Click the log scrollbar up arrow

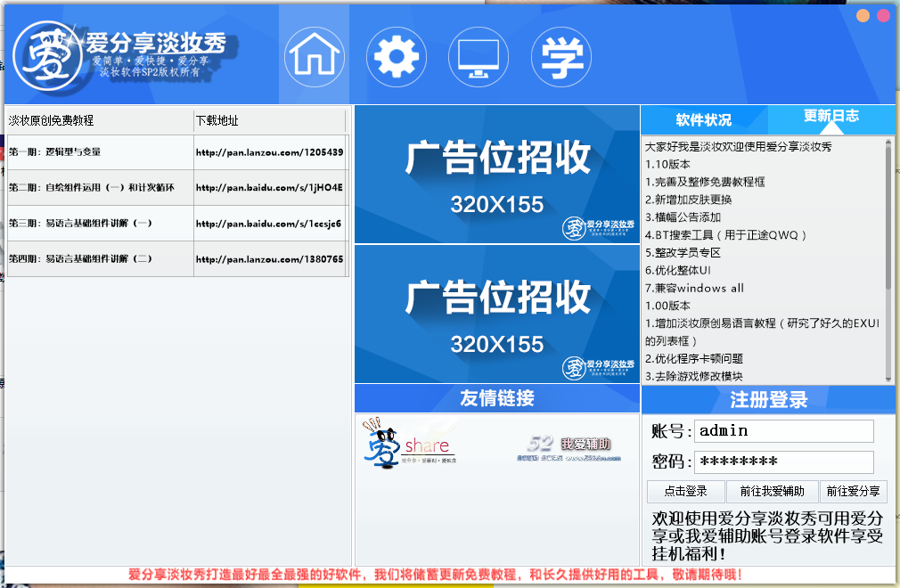point(888,142)
